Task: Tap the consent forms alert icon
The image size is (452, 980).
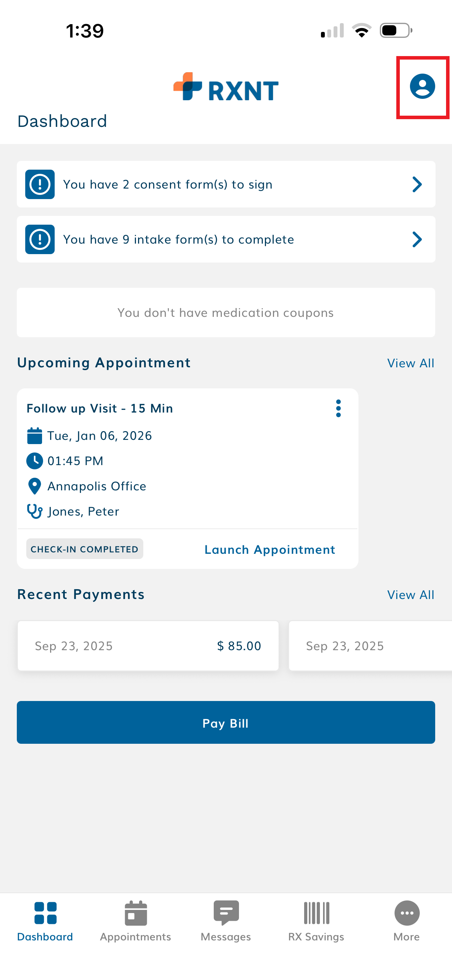Action: (x=40, y=184)
